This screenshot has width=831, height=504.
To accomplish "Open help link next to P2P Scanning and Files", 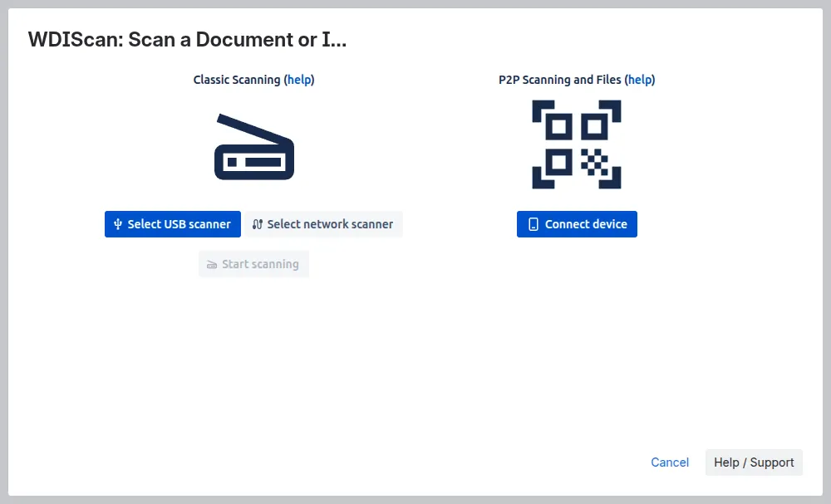I will pos(640,80).
